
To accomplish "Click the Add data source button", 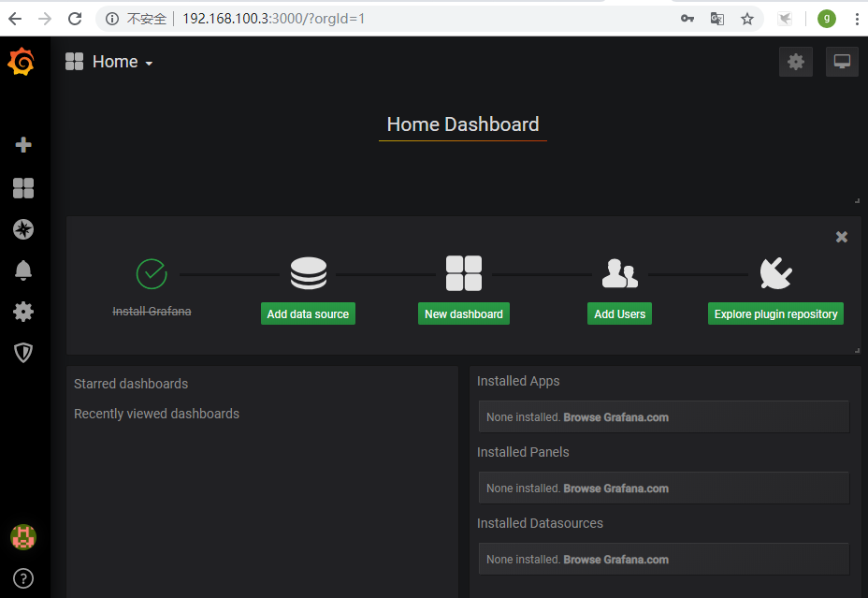I will point(308,314).
